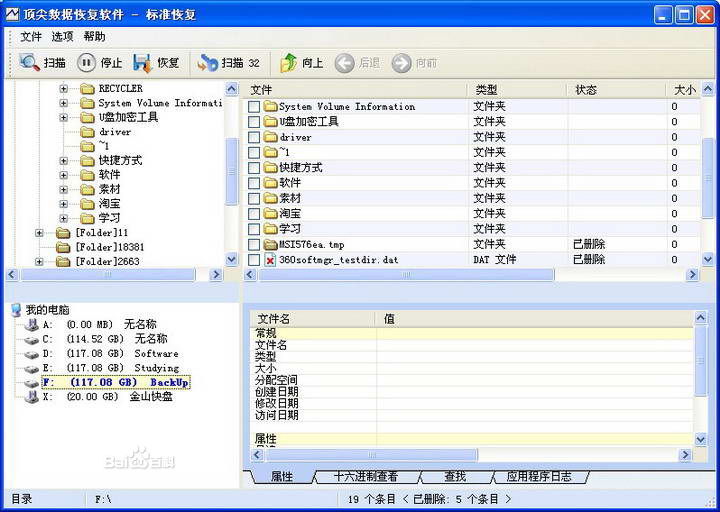Expand 素材 tree node
The width and height of the screenshot is (720, 512).
click(64, 190)
